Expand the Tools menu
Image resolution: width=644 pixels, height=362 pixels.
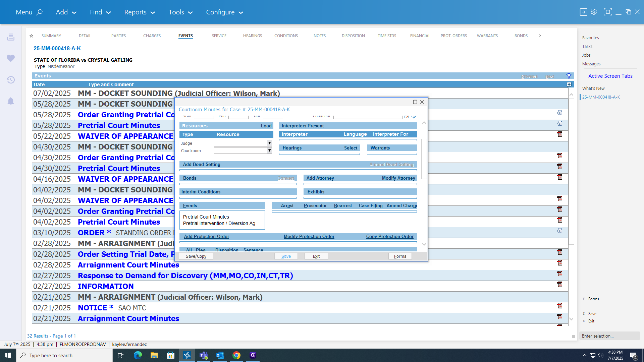[x=180, y=12]
